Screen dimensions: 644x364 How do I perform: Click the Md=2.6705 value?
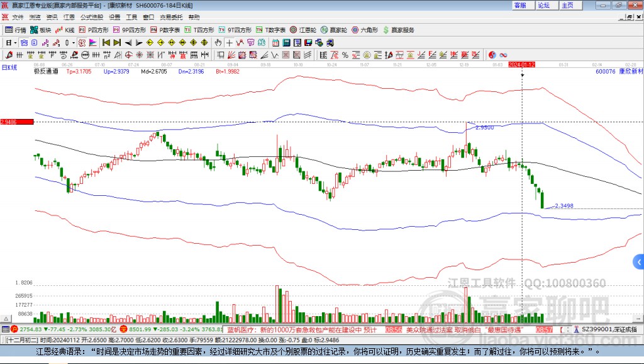(x=154, y=71)
